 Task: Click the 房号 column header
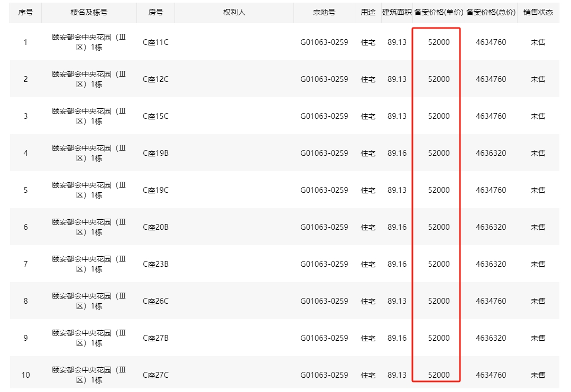[x=155, y=12]
